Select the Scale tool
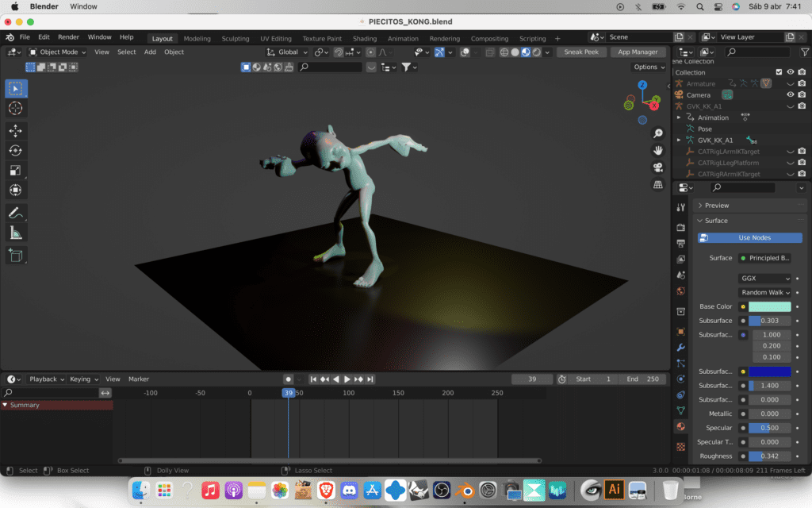This screenshot has height=508, width=812. pos(16,171)
